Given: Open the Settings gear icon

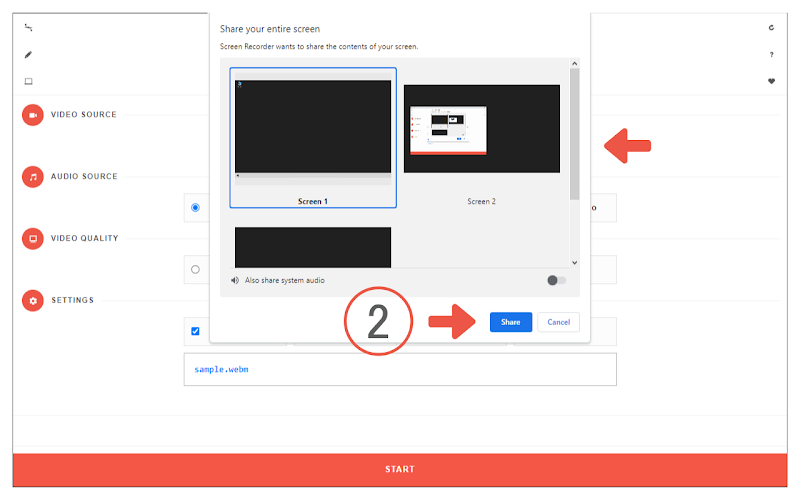Looking at the screenshot, I should [x=33, y=301].
